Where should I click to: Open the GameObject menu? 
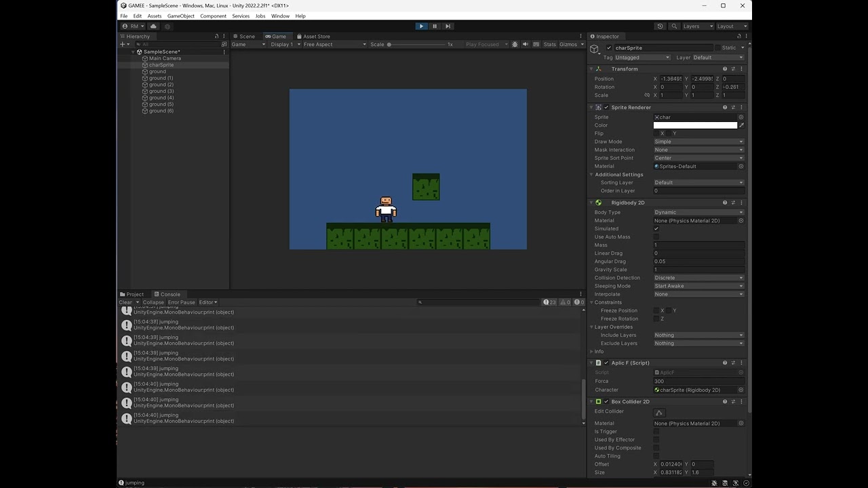(x=180, y=16)
